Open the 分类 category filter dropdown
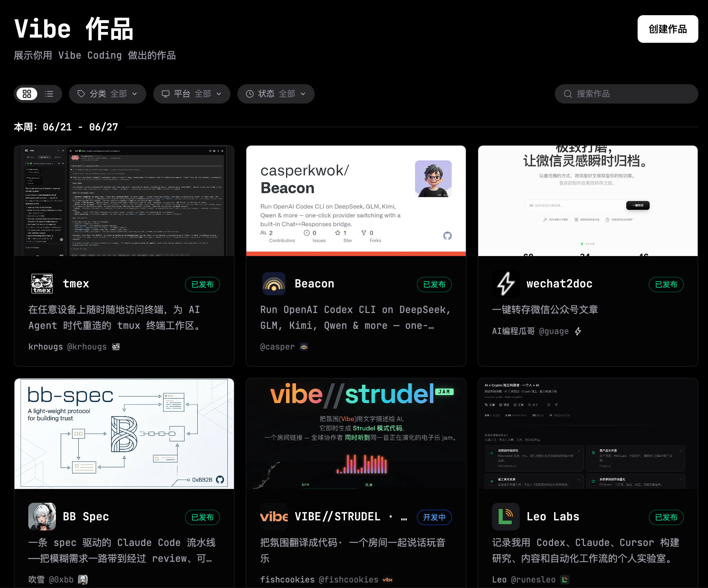 tap(108, 94)
